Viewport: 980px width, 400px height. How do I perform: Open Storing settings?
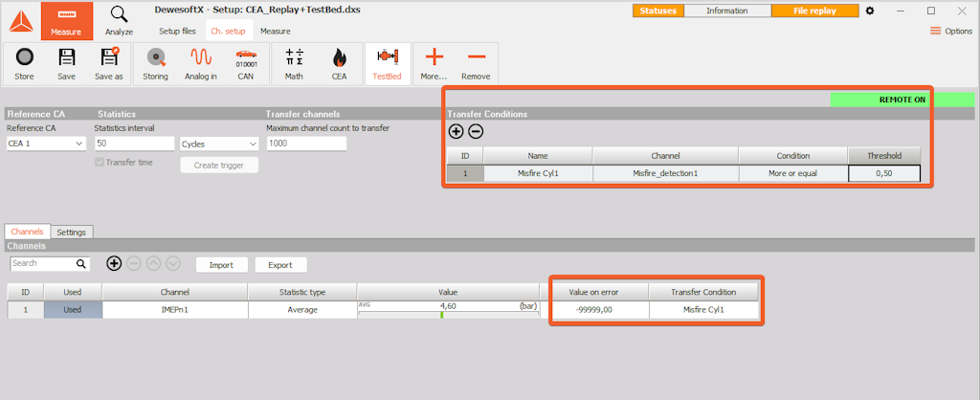click(x=155, y=64)
